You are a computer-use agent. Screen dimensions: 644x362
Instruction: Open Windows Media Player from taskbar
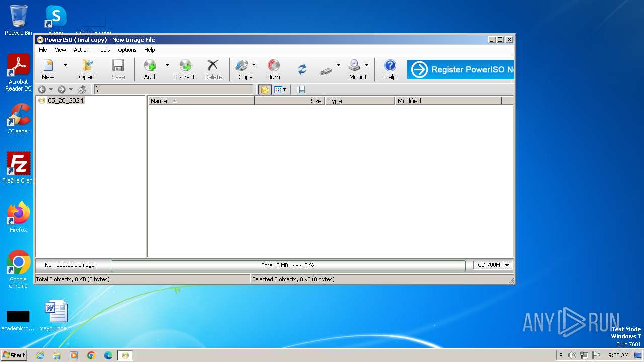74,355
